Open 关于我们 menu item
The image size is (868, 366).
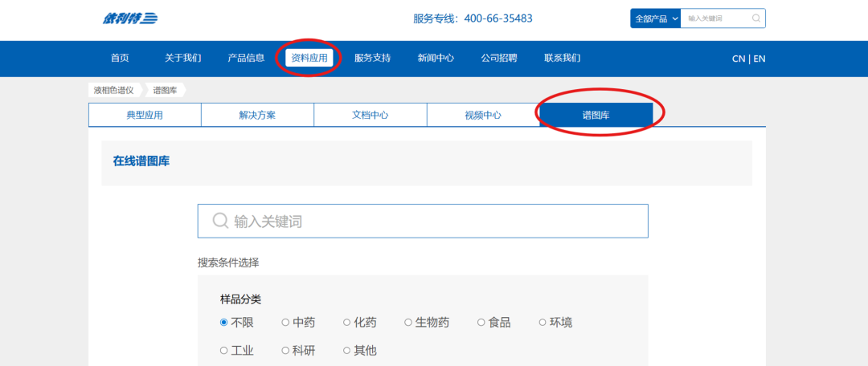pyautogui.click(x=182, y=58)
